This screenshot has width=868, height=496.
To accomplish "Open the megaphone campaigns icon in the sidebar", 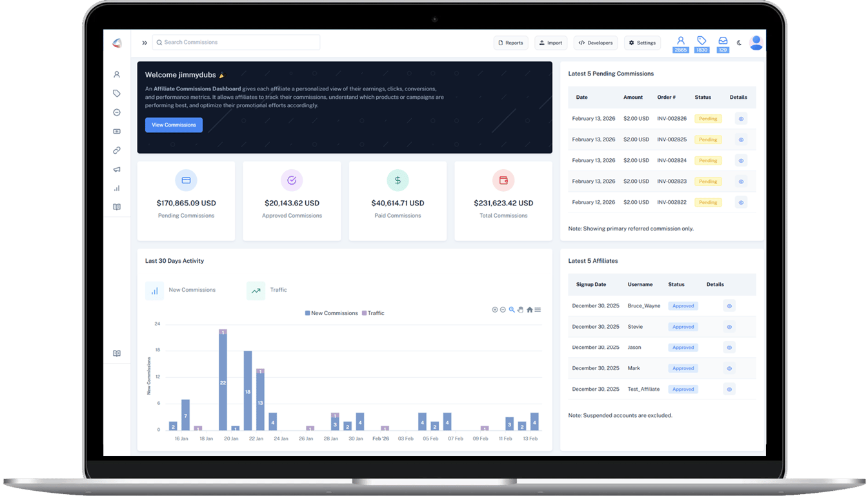I will (117, 169).
